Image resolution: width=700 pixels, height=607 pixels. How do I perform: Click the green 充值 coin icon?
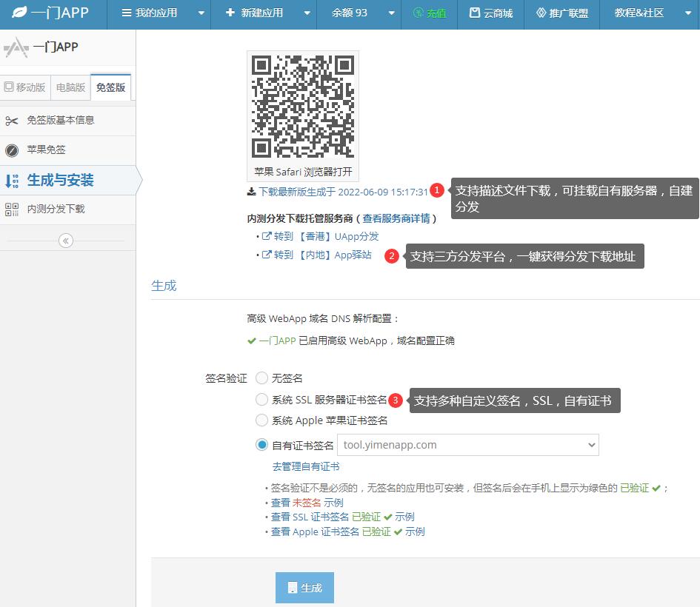[419, 13]
